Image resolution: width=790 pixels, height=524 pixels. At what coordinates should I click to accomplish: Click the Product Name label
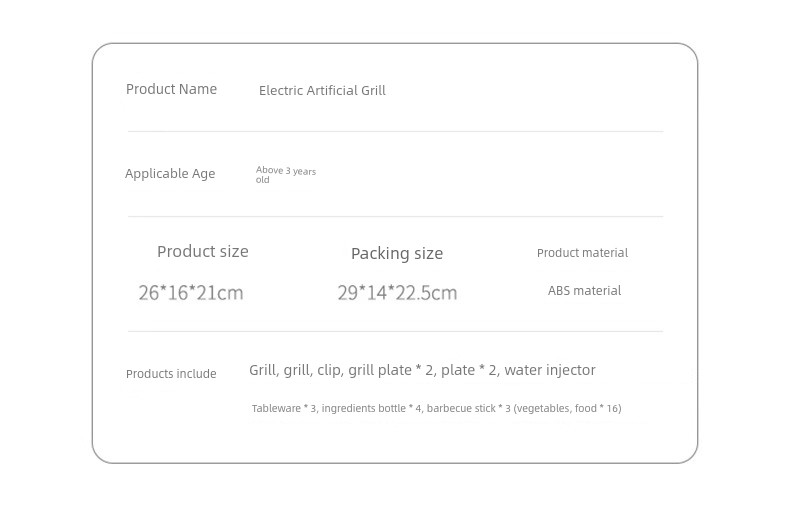coord(171,89)
